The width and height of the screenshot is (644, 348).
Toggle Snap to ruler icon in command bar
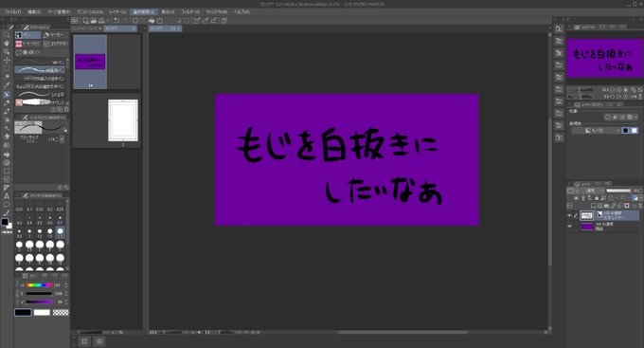pos(197,20)
